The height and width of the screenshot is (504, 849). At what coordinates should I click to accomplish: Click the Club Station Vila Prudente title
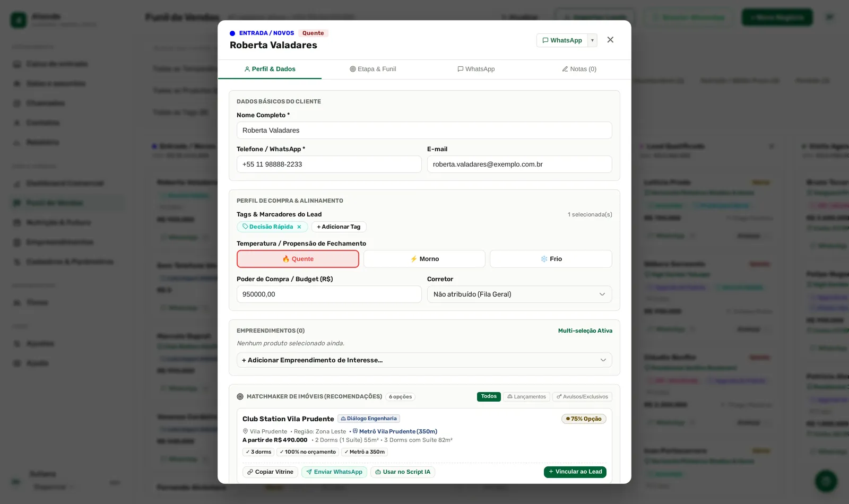[x=288, y=419]
